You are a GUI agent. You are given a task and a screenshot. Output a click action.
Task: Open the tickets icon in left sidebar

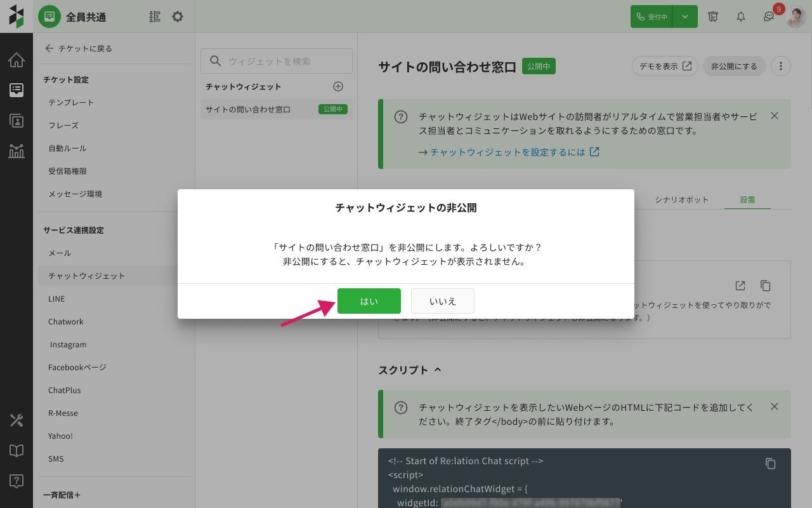tap(16, 90)
